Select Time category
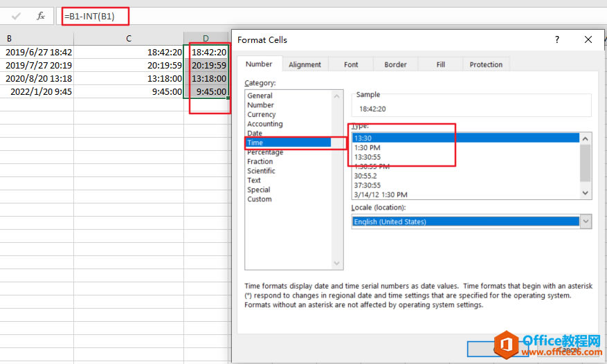The image size is (607, 364). 289,143
